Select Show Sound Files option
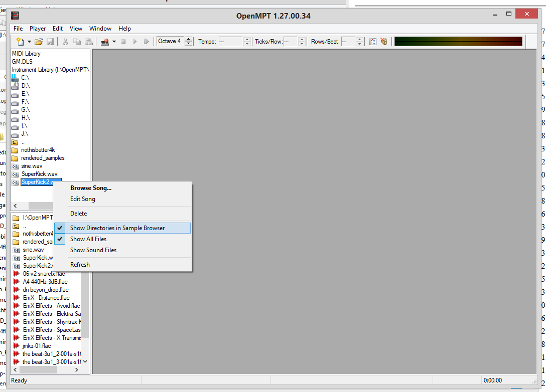Image resolution: width=546 pixels, height=392 pixels. click(122, 250)
